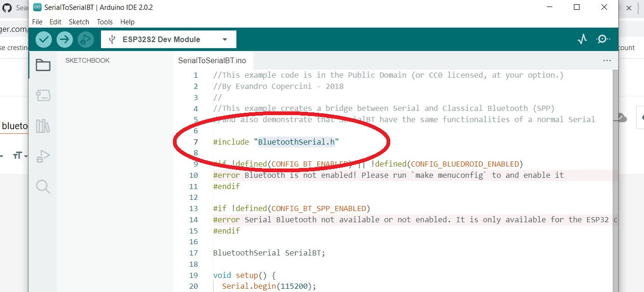The image size is (644, 292).
Task: Open the Sketch menu
Action: point(79,22)
